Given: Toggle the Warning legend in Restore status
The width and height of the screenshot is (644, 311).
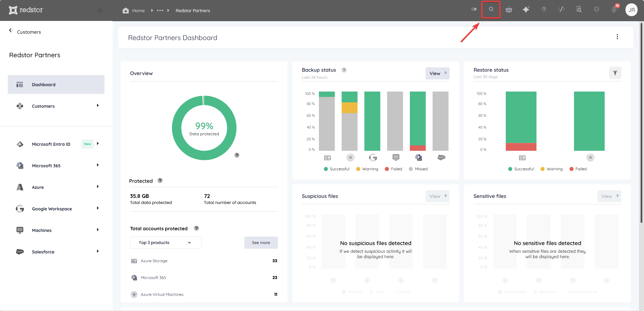Looking at the screenshot, I should [x=552, y=169].
